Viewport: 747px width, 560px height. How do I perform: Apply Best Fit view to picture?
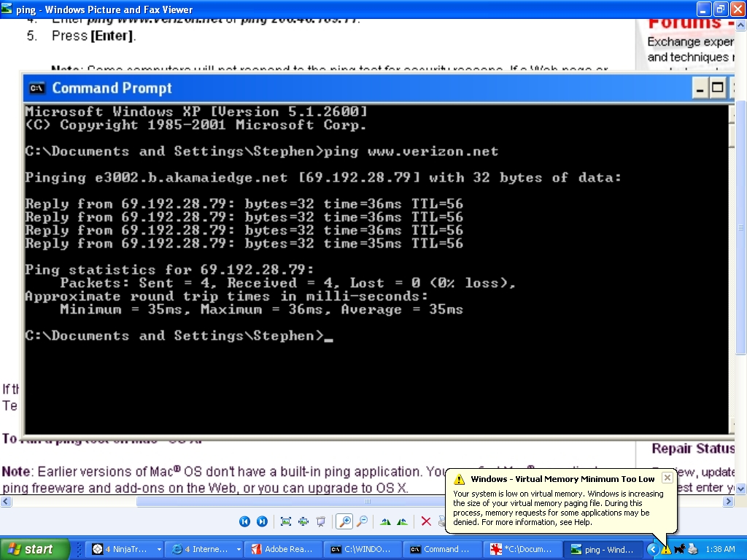tap(286, 521)
